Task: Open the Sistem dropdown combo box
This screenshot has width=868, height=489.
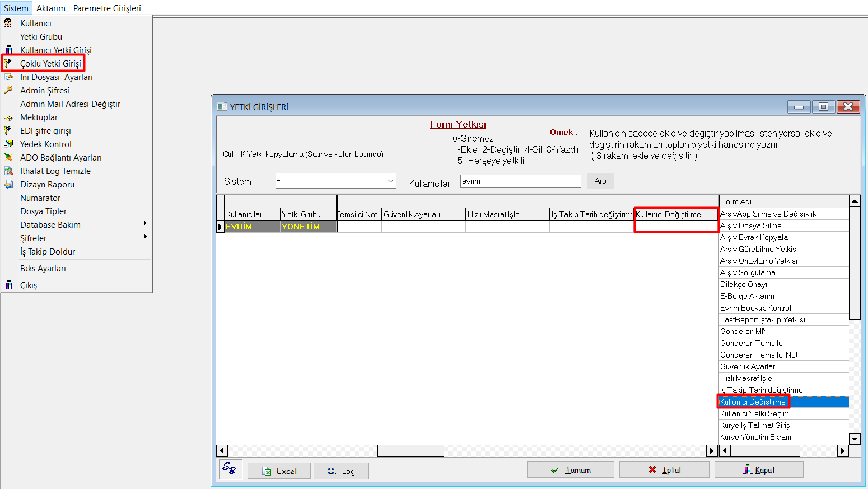Action: coord(390,181)
